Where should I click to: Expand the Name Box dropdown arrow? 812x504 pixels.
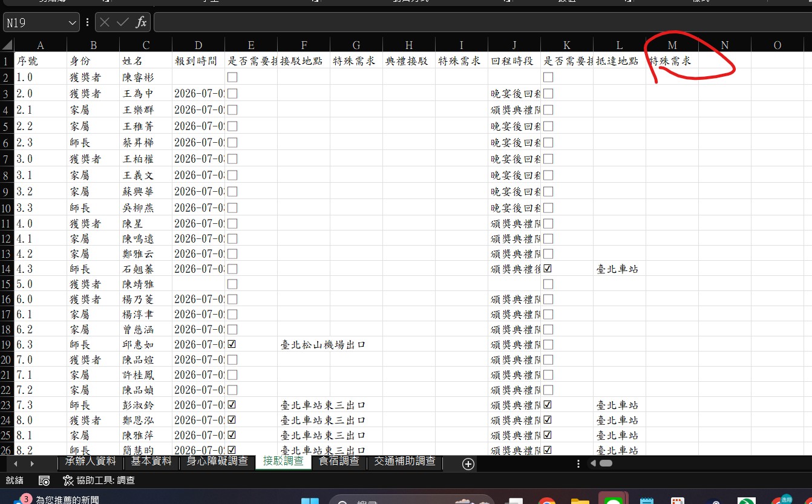(73, 23)
